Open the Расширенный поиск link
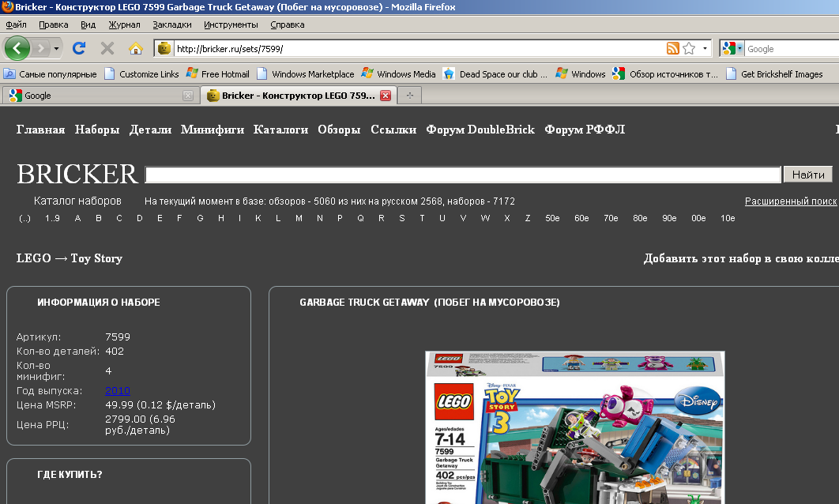The height and width of the screenshot is (504, 839). tap(791, 201)
